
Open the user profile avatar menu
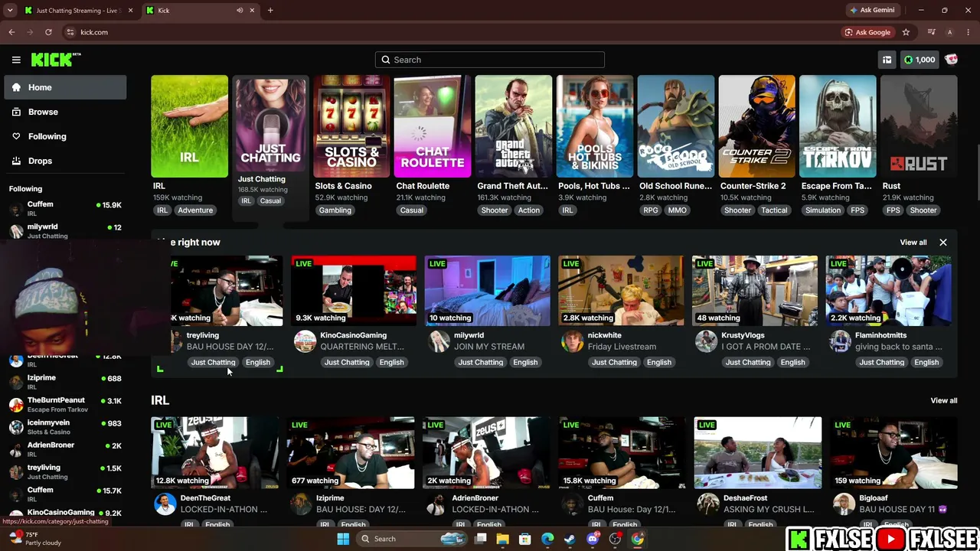(952, 60)
